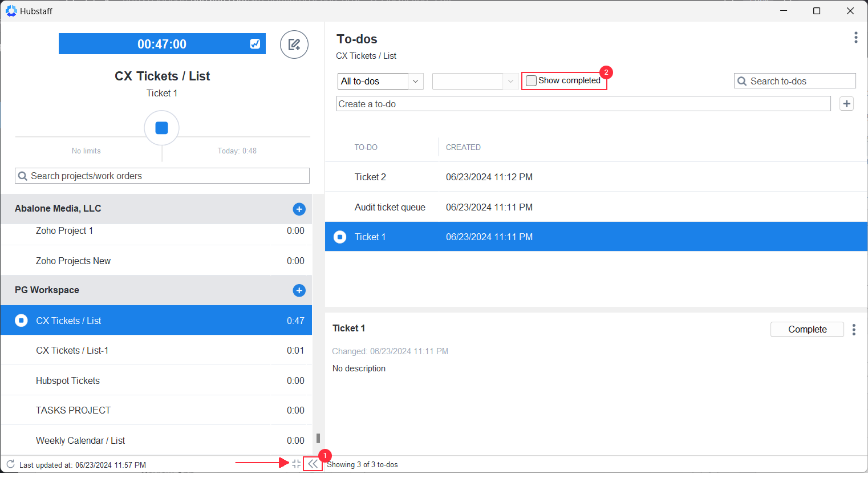Click the No limits label
This screenshot has height=478, width=868.
pyautogui.click(x=86, y=151)
